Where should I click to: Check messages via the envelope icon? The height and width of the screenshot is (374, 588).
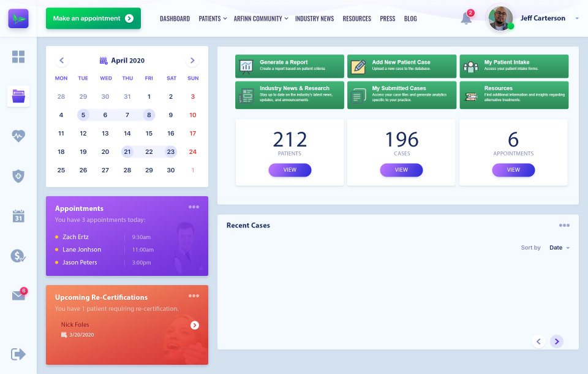coord(18,295)
